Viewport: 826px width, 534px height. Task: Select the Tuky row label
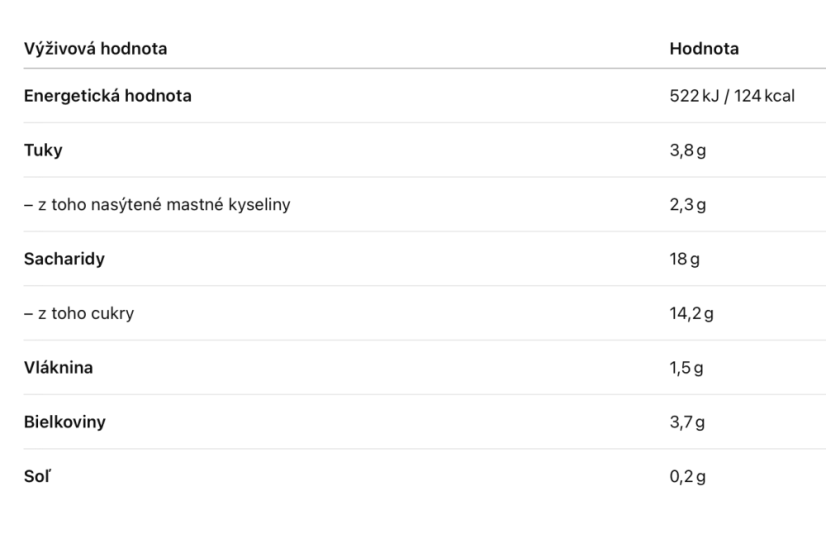point(43,151)
